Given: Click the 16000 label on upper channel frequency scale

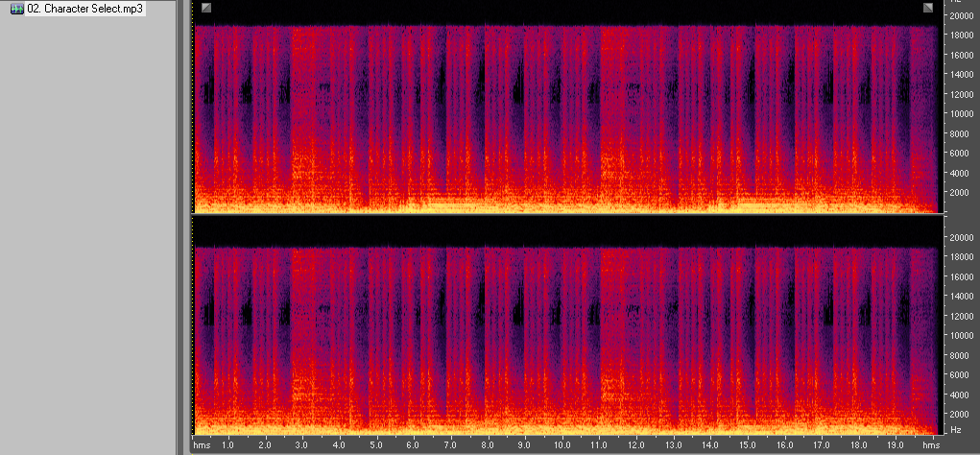Looking at the screenshot, I should point(964,55).
